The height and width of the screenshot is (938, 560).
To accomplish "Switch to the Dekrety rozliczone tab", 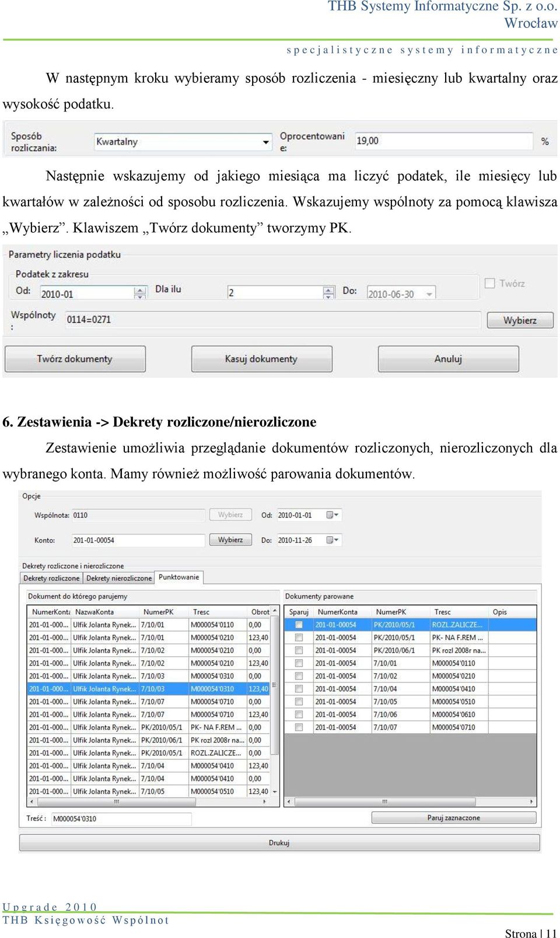I will coord(51,578).
